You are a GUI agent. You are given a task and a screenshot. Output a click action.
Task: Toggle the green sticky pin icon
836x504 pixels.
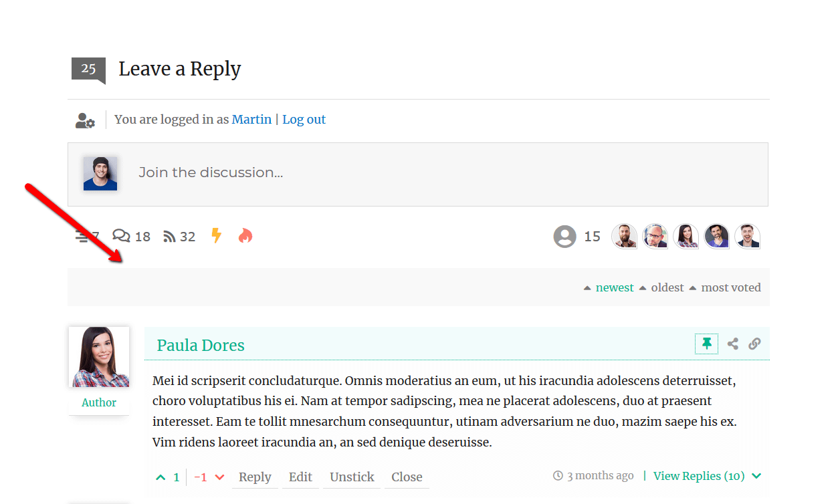pyautogui.click(x=706, y=344)
